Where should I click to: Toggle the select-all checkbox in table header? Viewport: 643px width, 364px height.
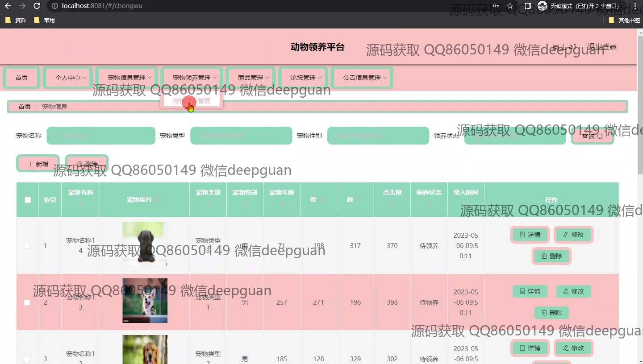tap(28, 200)
